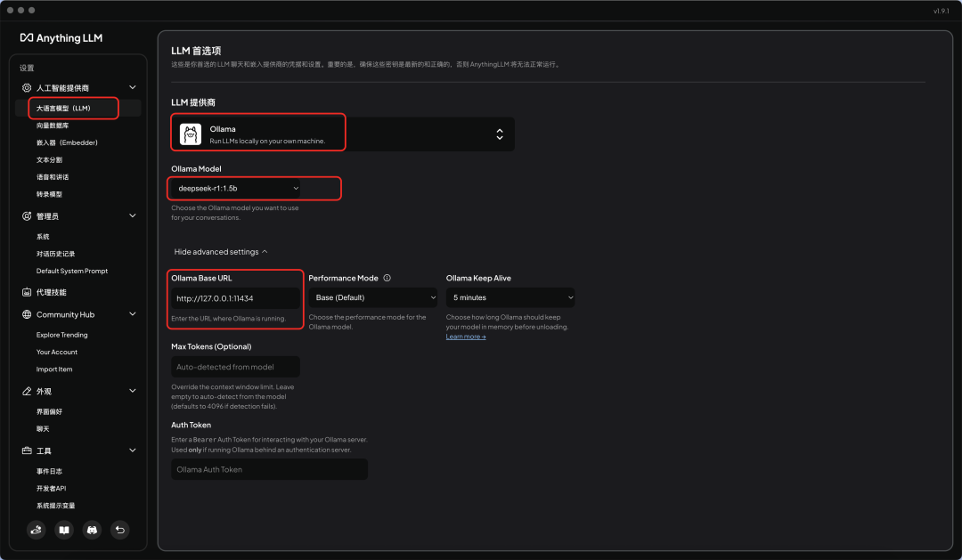Open the Ollama Keep Alive dropdown
The image size is (962, 560).
click(x=510, y=297)
